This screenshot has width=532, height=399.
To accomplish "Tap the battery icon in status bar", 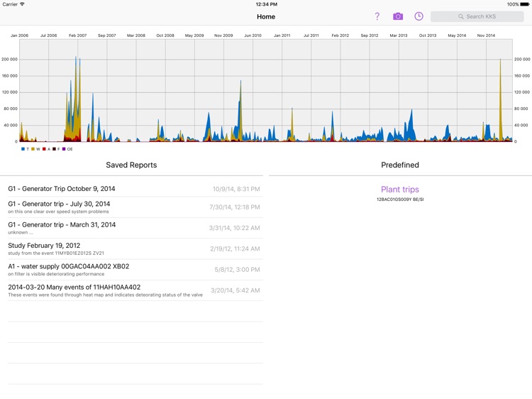I will tap(525, 4).
